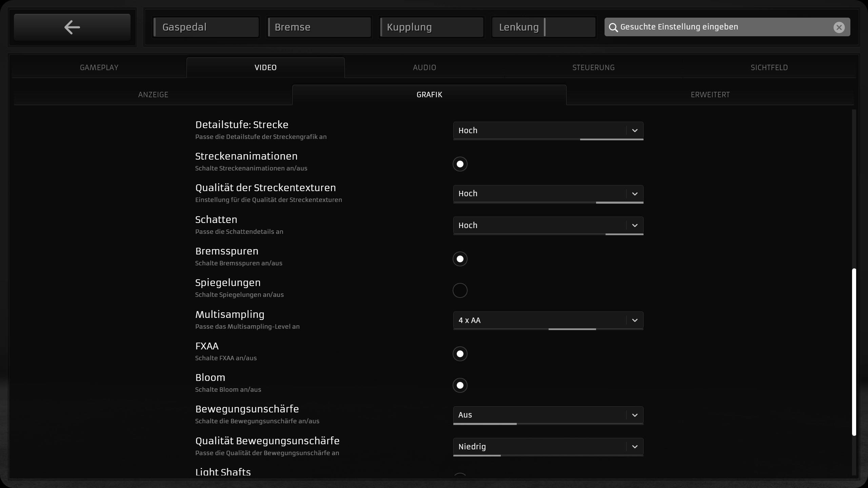Click chevron of Qualität Bewegungsunschärfe dropdown
This screenshot has height=488, width=868.
tap(635, 447)
